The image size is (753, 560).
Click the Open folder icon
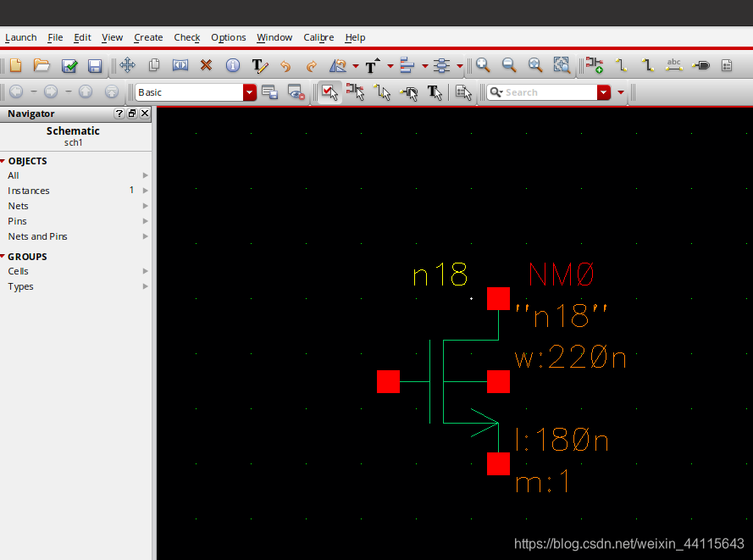coord(42,65)
